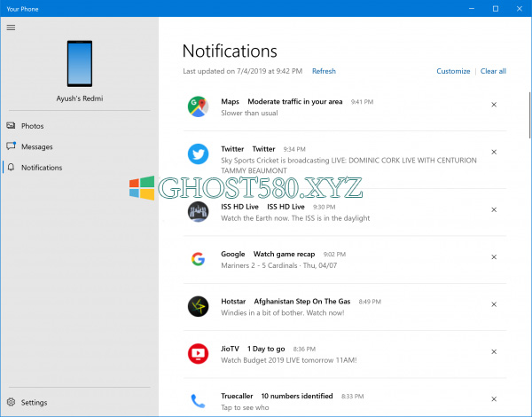The height and width of the screenshot is (417, 532).
Task: Dismiss the ISS HD Live notification
Action: pyautogui.click(x=494, y=209)
